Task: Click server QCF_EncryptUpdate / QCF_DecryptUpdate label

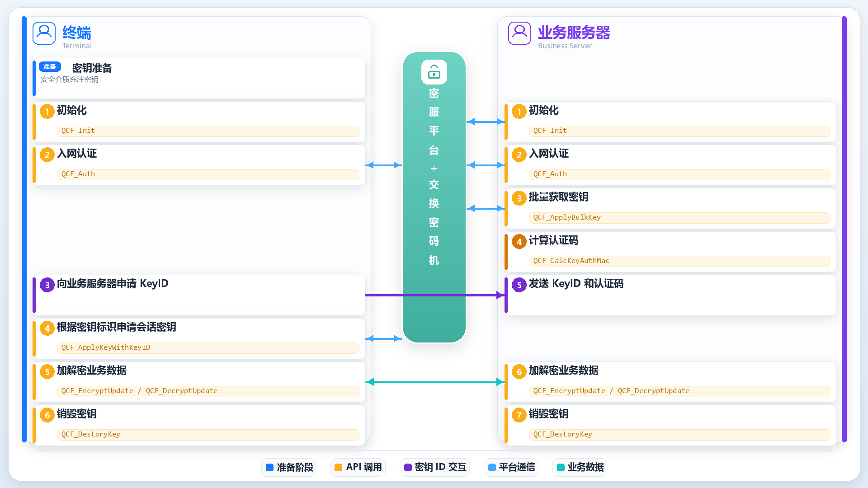Action: point(611,391)
